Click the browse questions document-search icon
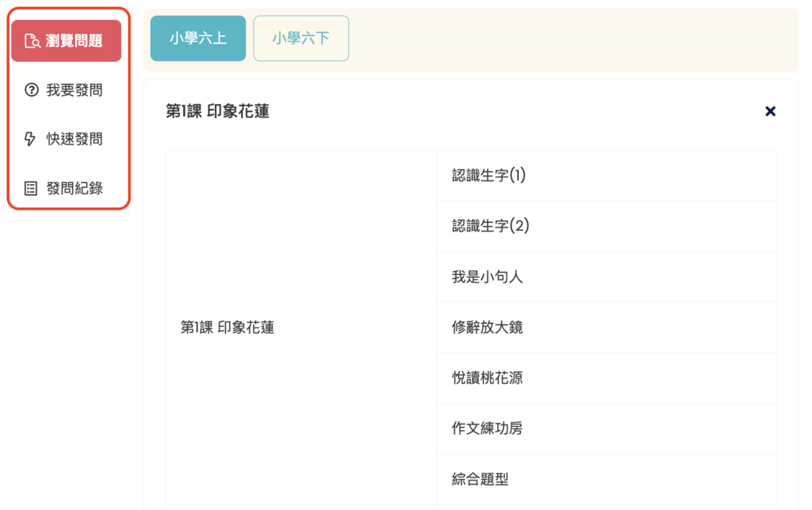The width and height of the screenshot is (812, 510). tap(32, 41)
